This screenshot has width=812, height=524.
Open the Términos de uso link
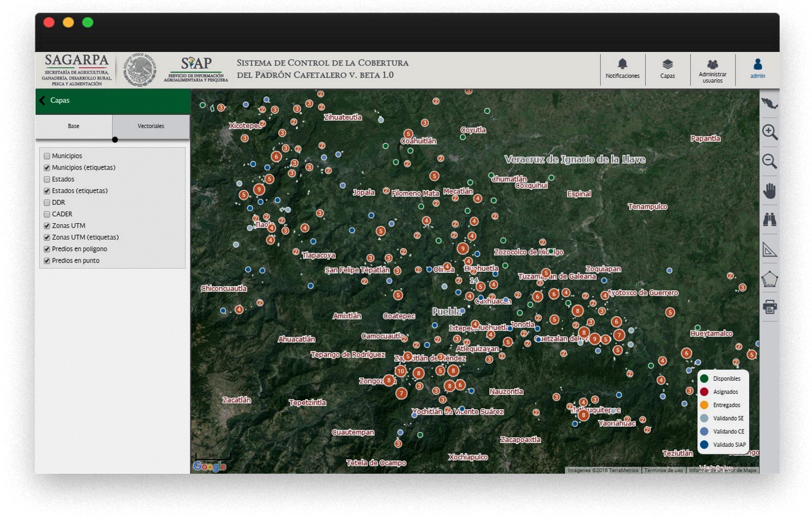click(663, 470)
